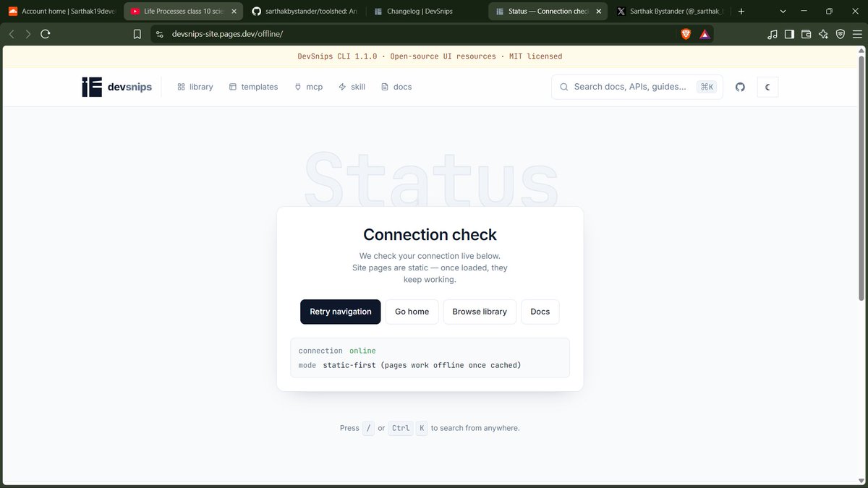
Task: Open the skill nav link
Action: click(x=352, y=87)
